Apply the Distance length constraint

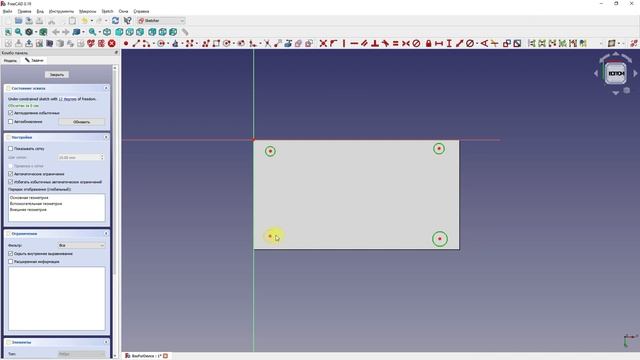460,43
